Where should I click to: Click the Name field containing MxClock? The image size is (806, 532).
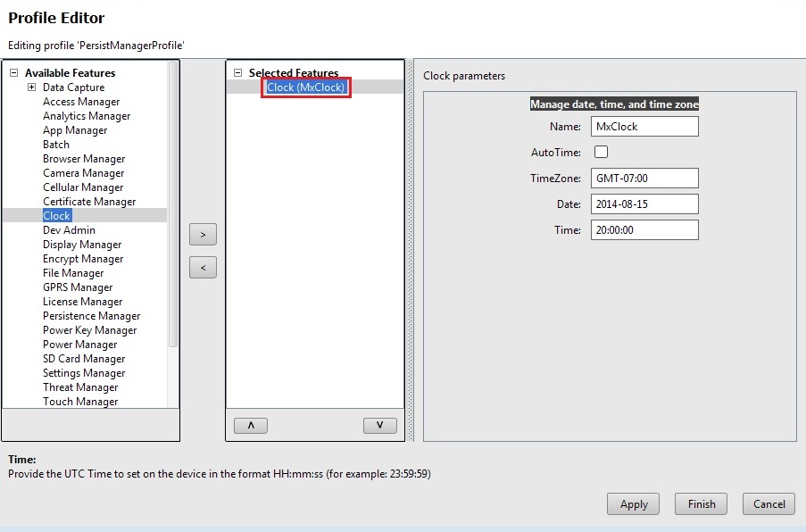644,127
